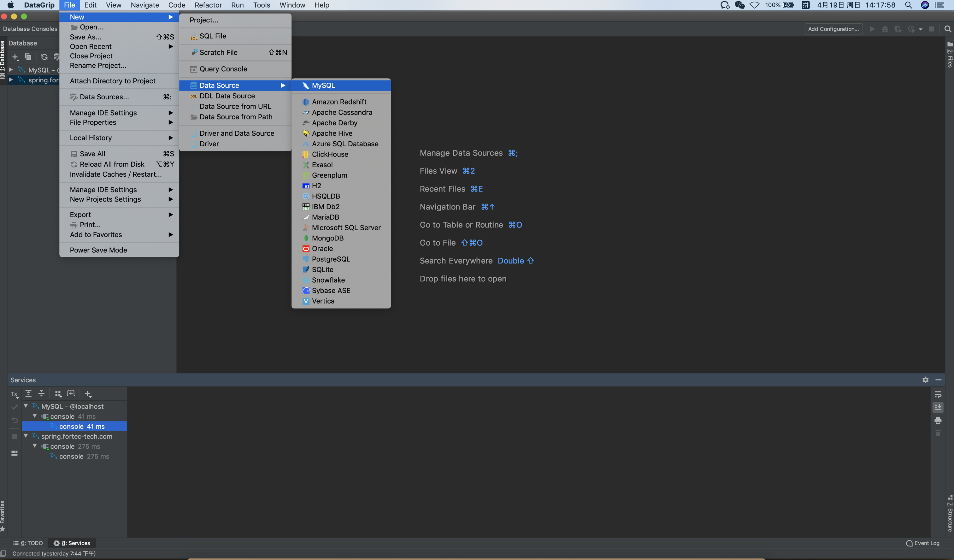
Task: Click the Snowflake icon
Action: [306, 280]
